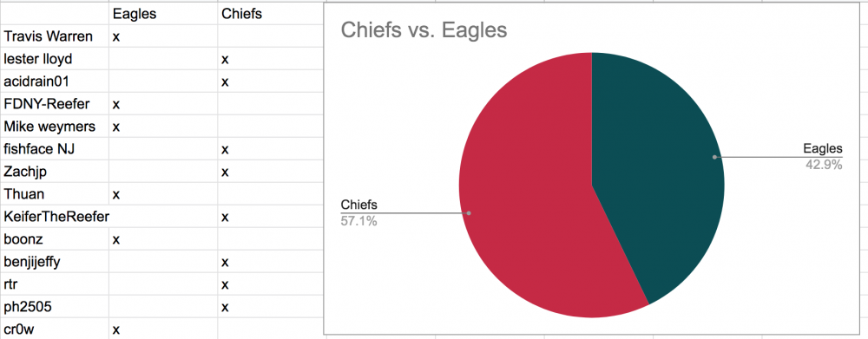This screenshot has height=339, width=868.
Task: Click the chart title Chiefs vs. Eagles
Action: (x=424, y=29)
